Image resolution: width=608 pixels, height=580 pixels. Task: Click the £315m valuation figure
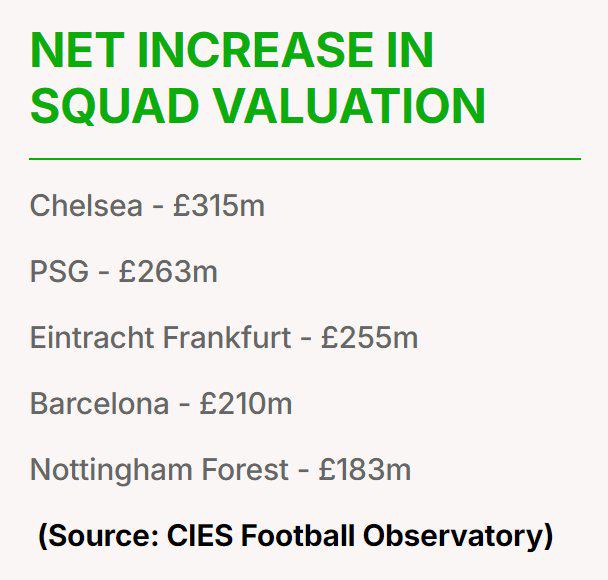[x=218, y=206]
